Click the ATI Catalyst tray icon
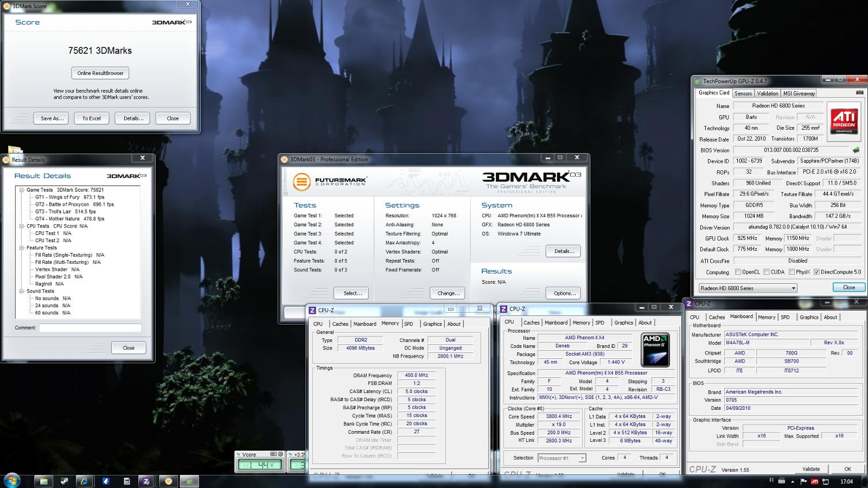868x488 pixels. click(814, 481)
